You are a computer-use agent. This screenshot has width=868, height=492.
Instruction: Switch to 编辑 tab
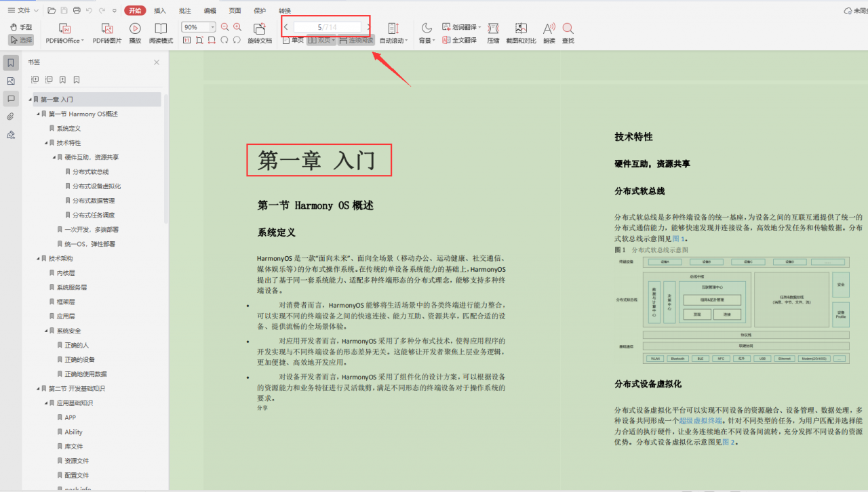click(x=210, y=10)
